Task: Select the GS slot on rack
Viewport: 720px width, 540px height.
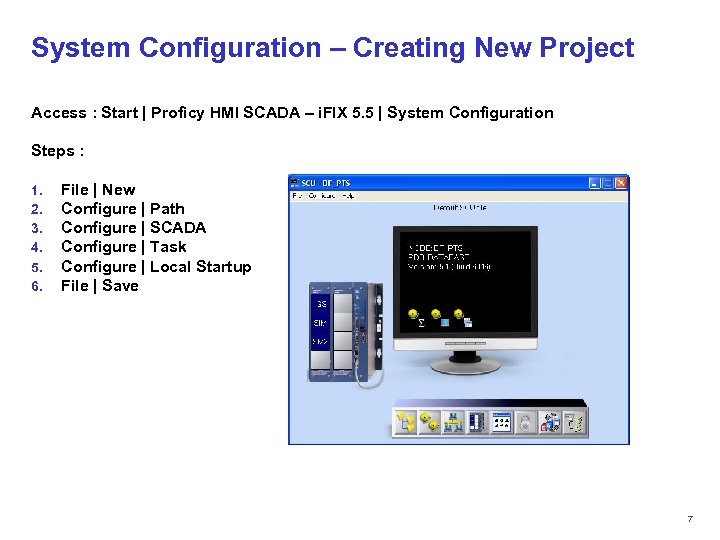Action: (321, 304)
